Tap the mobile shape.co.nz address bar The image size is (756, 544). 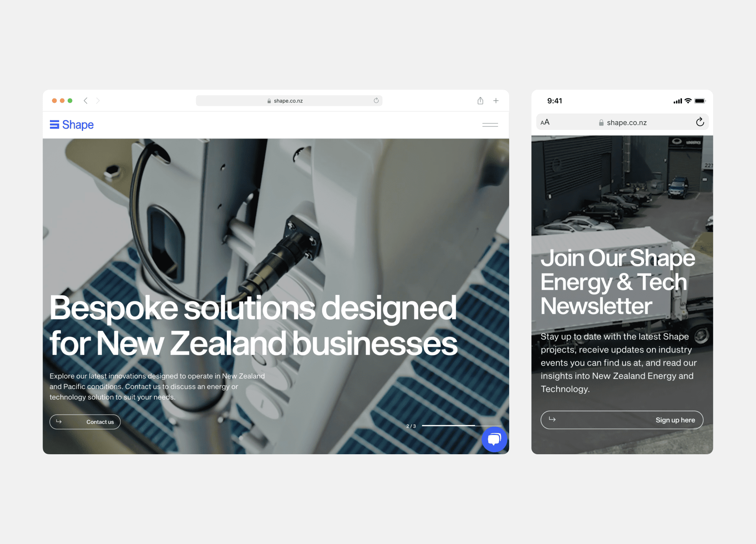pos(622,122)
